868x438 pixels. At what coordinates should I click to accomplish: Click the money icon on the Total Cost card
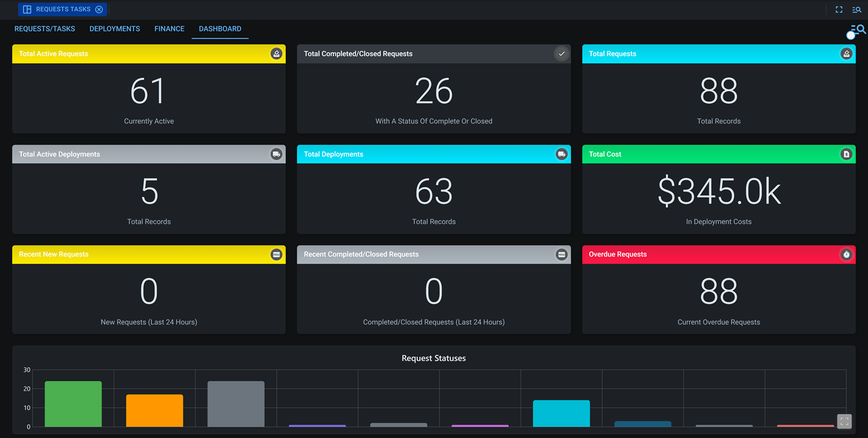(846, 154)
